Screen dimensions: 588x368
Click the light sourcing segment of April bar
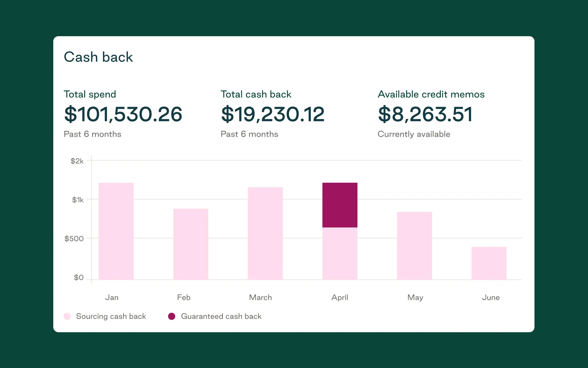pos(340,253)
